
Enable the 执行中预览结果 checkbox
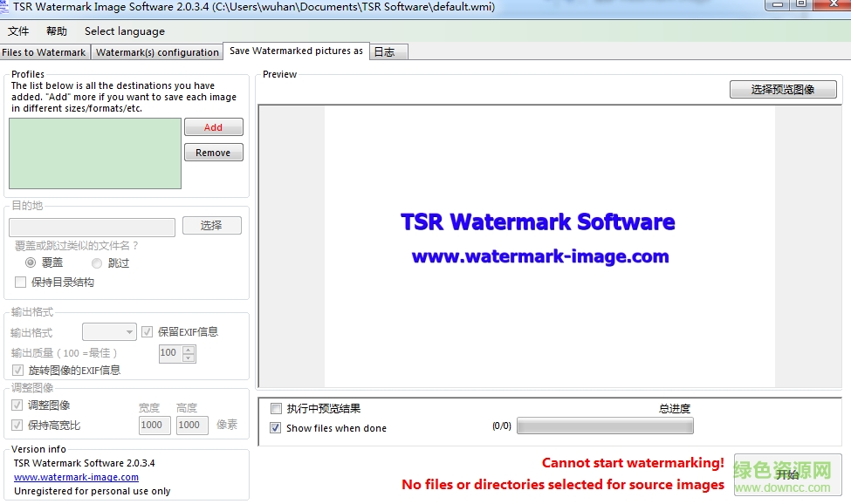[277, 408]
